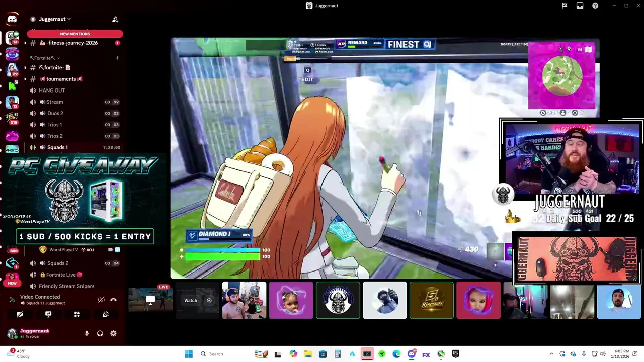This screenshot has width=644, height=362.
Task: Select viking skull participant tile
Action: [x=338, y=300]
